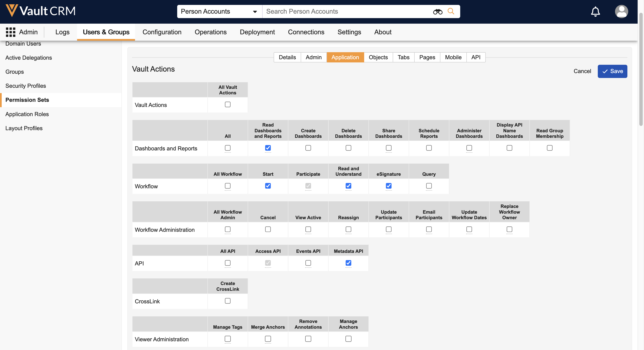This screenshot has height=350, width=644.
Task: Open the binoculars advanced search icon
Action: click(x=437, y=12)
